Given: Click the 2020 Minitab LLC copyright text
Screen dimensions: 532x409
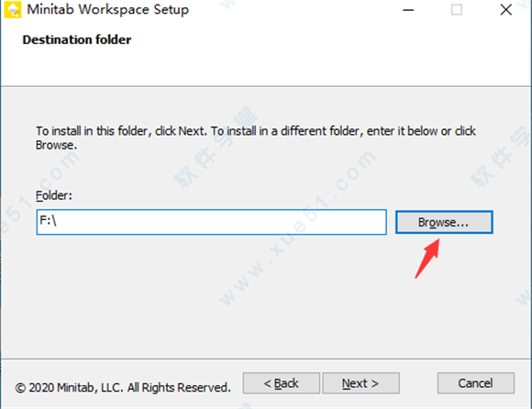Looking at the screenshot, I should pos(123,387).
